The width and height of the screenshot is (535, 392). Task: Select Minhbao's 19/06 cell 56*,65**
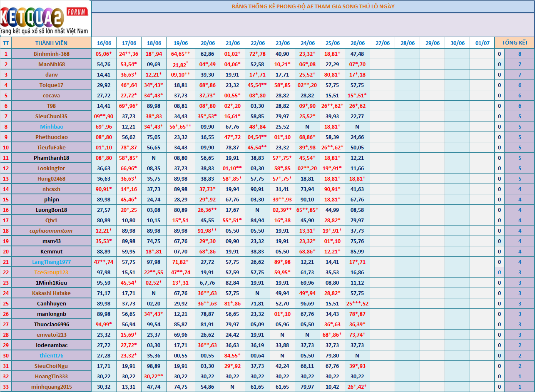180,127
